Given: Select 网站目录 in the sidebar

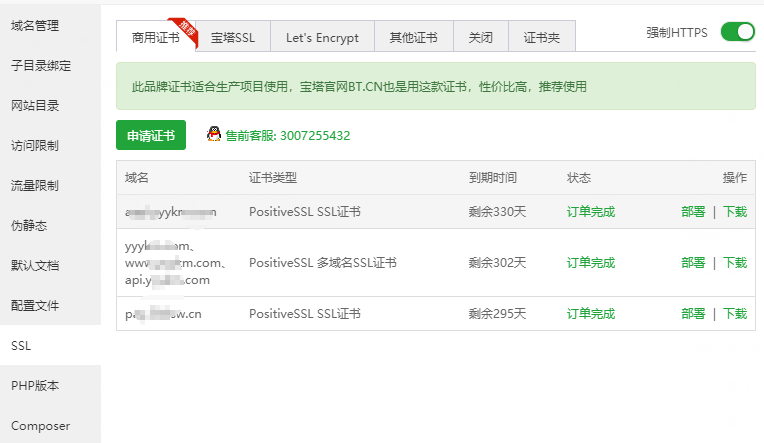Looking at the screenshot, I should click(x=35, y=105).
